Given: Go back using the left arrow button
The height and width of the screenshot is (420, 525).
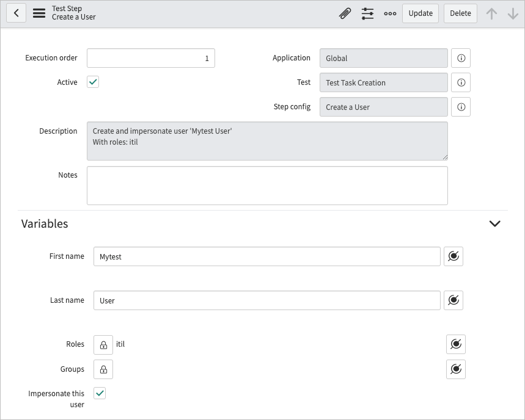Looking at the screenshot, I should pyautogui.click(x=16, y=13).
